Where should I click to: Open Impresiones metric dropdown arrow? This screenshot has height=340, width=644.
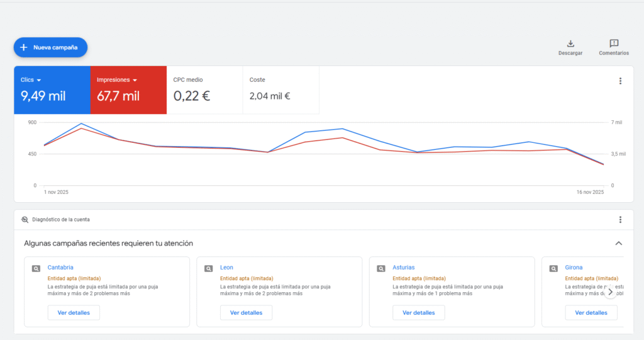[x=135, y=80]
